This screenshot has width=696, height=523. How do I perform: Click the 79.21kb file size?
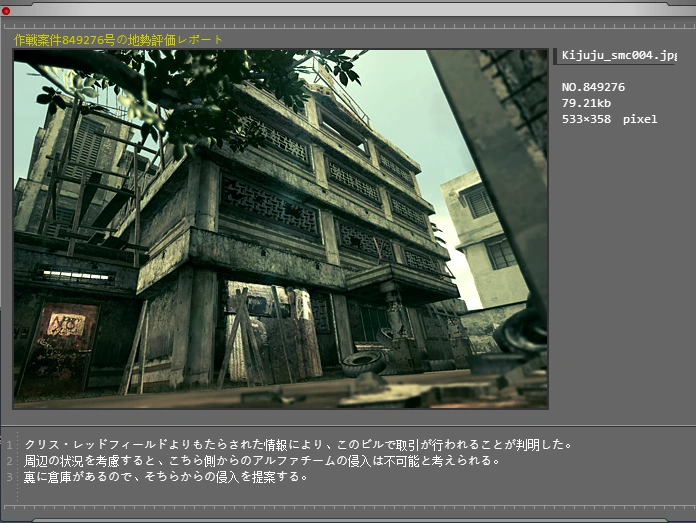coord(586,103)
